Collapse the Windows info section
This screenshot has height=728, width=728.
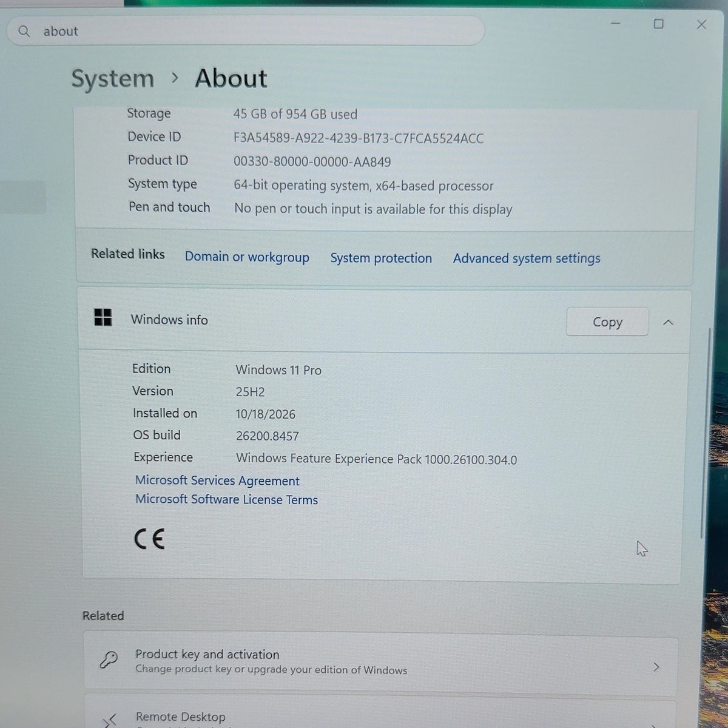[668, 322]
